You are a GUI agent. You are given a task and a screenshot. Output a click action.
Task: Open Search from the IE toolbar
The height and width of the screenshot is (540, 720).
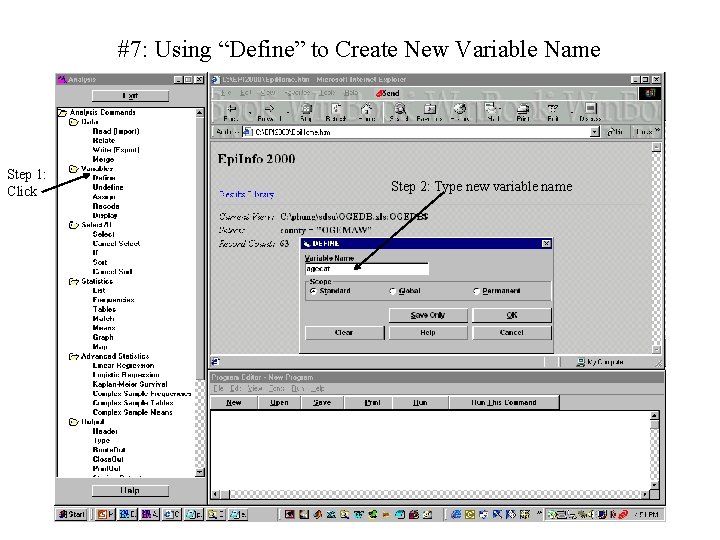pos(399,112)
